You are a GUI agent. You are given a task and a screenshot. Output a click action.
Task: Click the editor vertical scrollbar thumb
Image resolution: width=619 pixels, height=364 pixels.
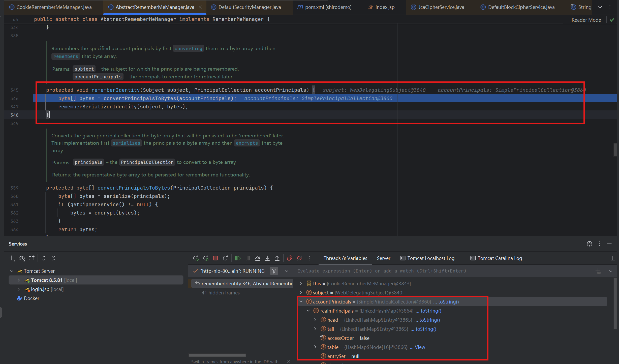tap(615, 150)
